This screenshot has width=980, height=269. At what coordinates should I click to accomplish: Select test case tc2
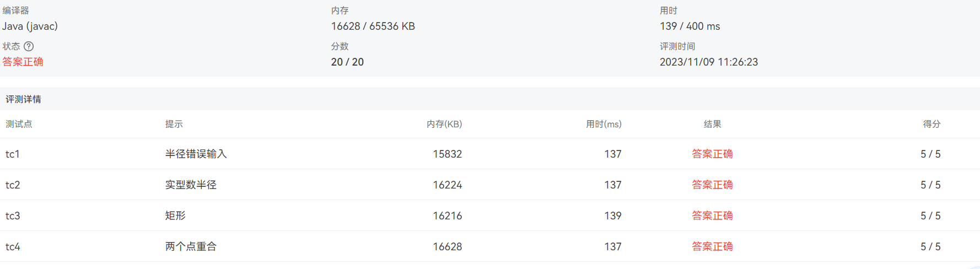point(13,185)
